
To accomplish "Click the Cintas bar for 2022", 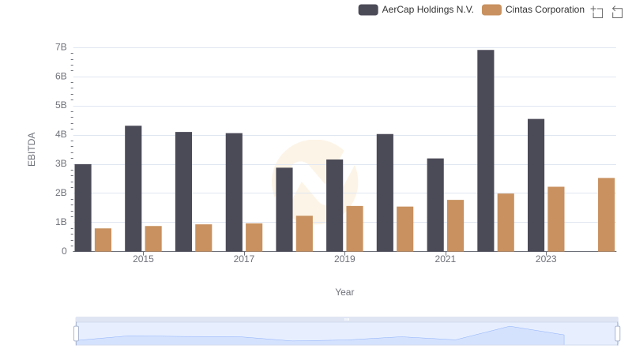I will click(x=506, y=223).
